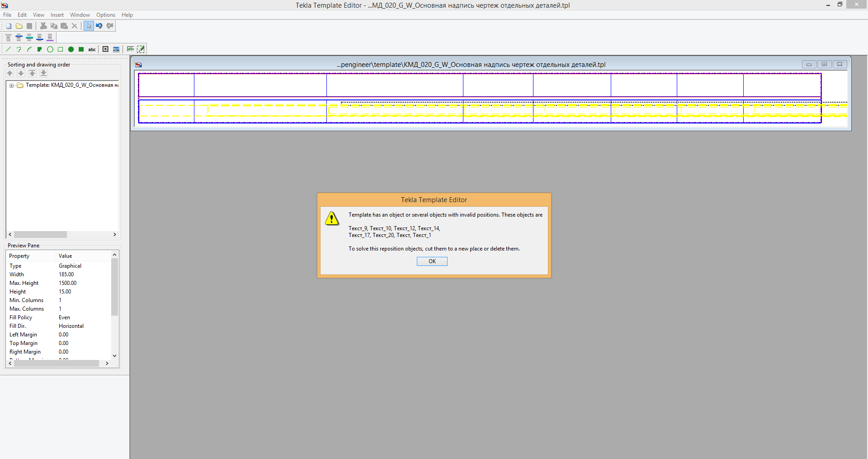Open the Options menu

(106, 15)
